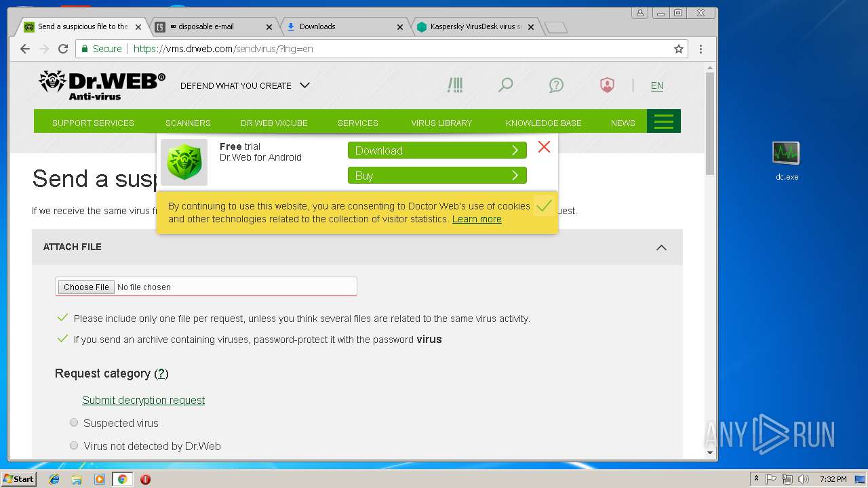
Task: Click the green Buy button
Action: click(437, 176)
